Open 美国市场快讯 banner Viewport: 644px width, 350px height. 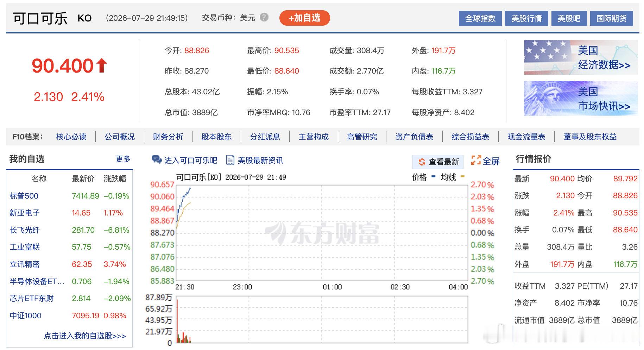[x=581, y=99]
